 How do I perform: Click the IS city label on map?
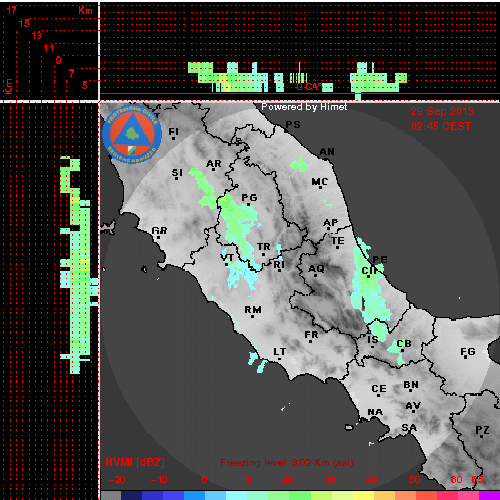point(373,340)
